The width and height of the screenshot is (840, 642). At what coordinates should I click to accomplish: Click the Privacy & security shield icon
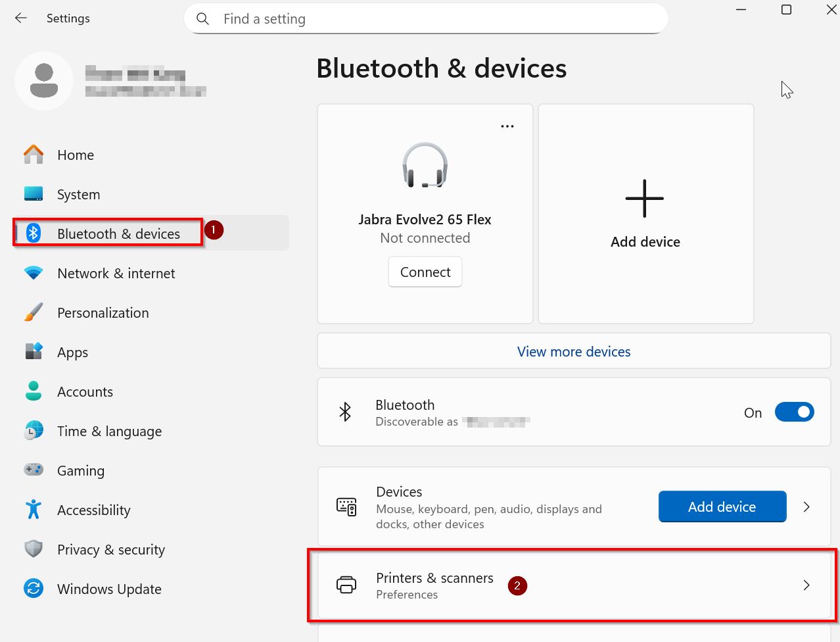pos(34,549)
